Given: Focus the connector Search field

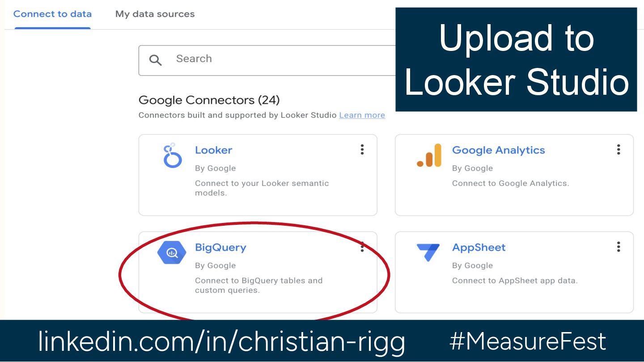Looking at the screenshot, I should [267, 60].
